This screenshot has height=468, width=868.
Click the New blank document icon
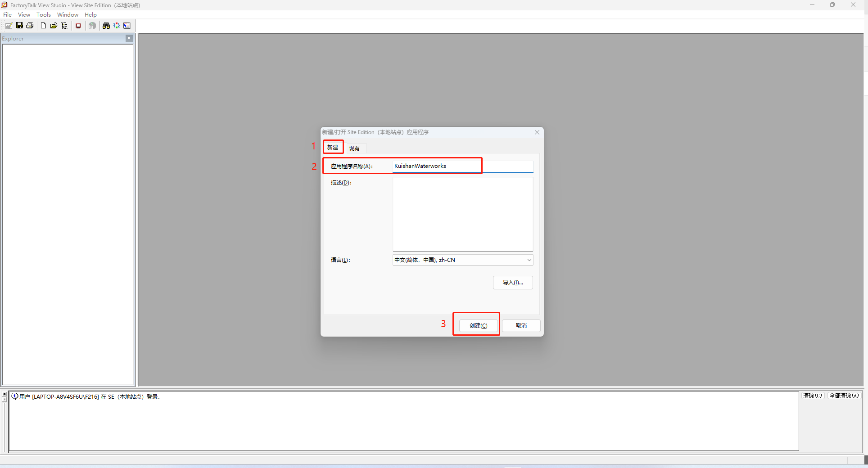click(x=43, y=26)
